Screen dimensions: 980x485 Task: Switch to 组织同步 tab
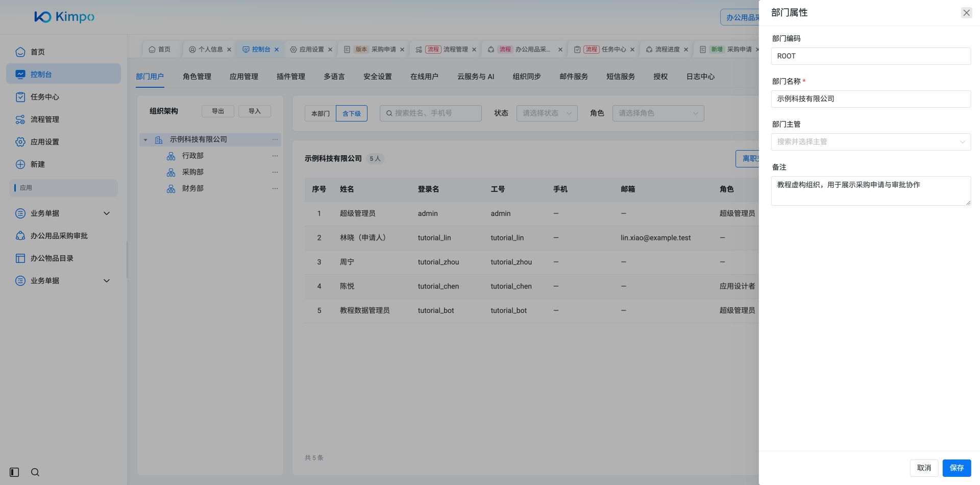527,77
